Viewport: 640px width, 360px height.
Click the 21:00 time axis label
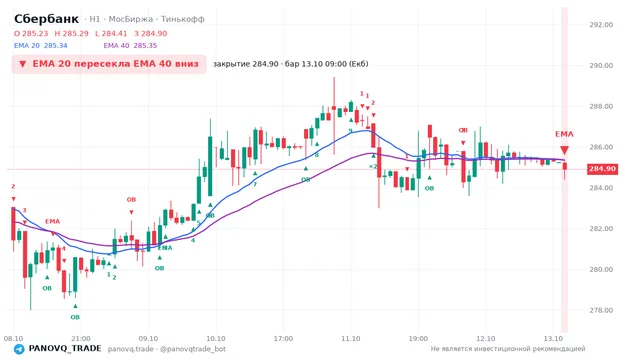[x=81, y=339]
